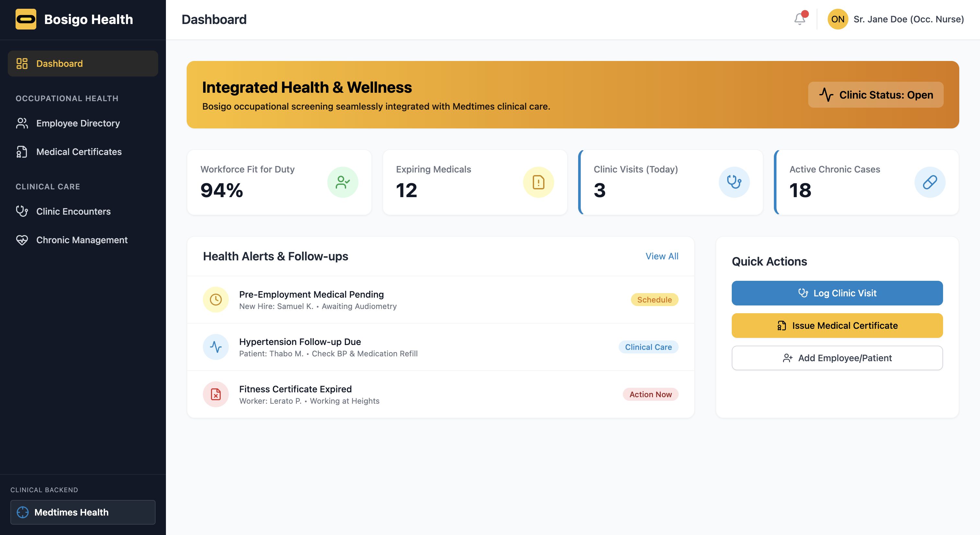Open Clinic Encounters page
980x535 pixels.
83,211
